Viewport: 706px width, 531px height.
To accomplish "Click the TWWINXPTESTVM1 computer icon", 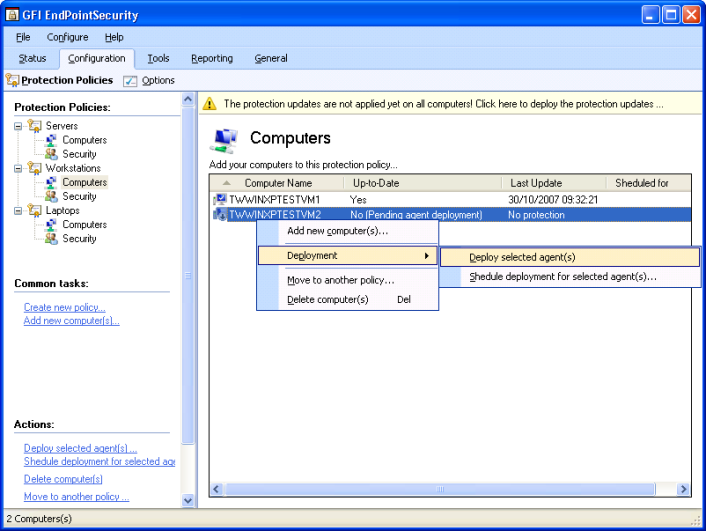I will 220,199.
